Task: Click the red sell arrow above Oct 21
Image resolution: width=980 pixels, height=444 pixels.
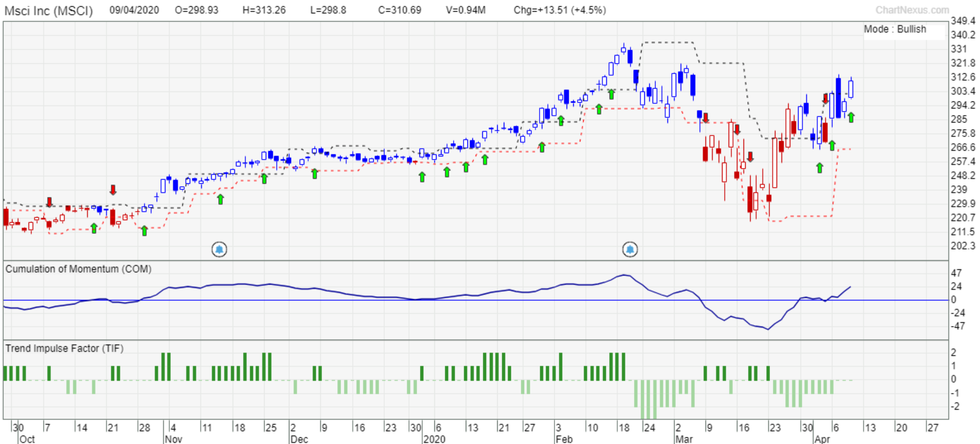Action: (x=113, y=190)
